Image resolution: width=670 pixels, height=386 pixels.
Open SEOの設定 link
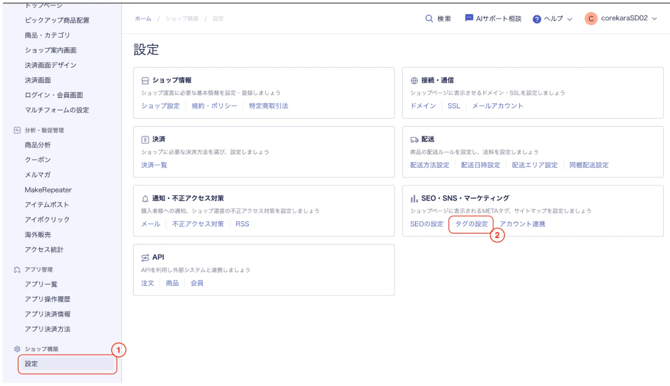(x=426, y=224)
